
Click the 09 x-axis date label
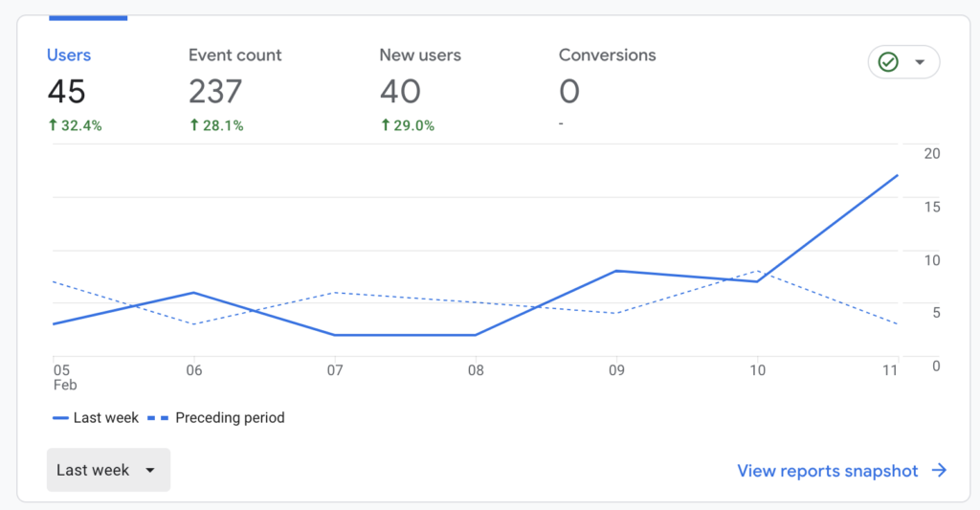(616, 370)
